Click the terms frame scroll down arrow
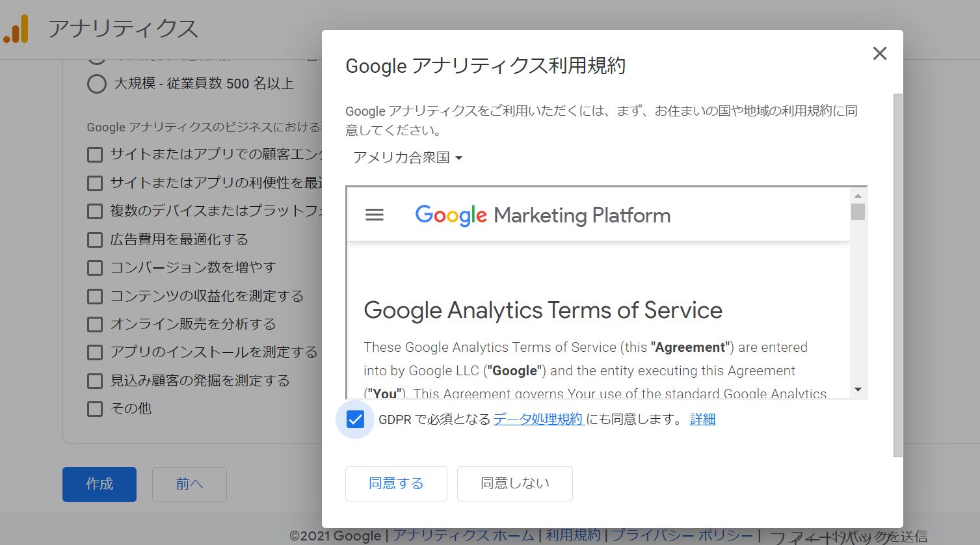The width and height of the screenshot is (980, 545). [858, 390]
